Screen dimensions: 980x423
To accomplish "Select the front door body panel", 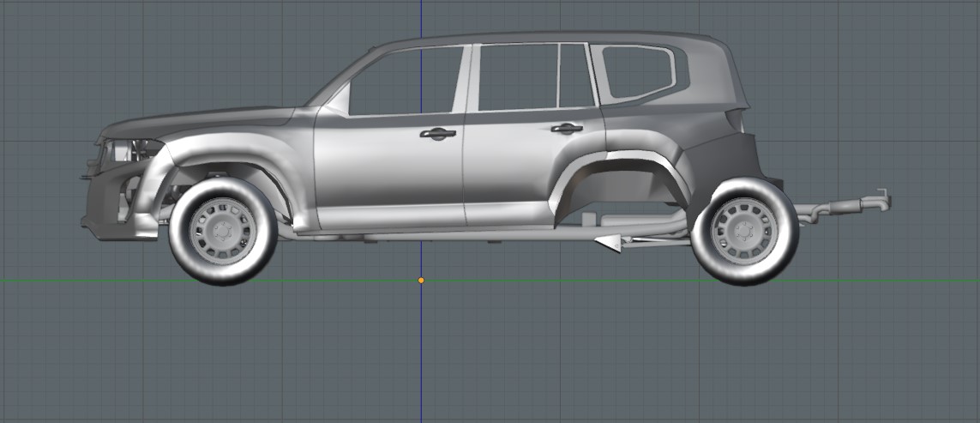I will (389, 172).
